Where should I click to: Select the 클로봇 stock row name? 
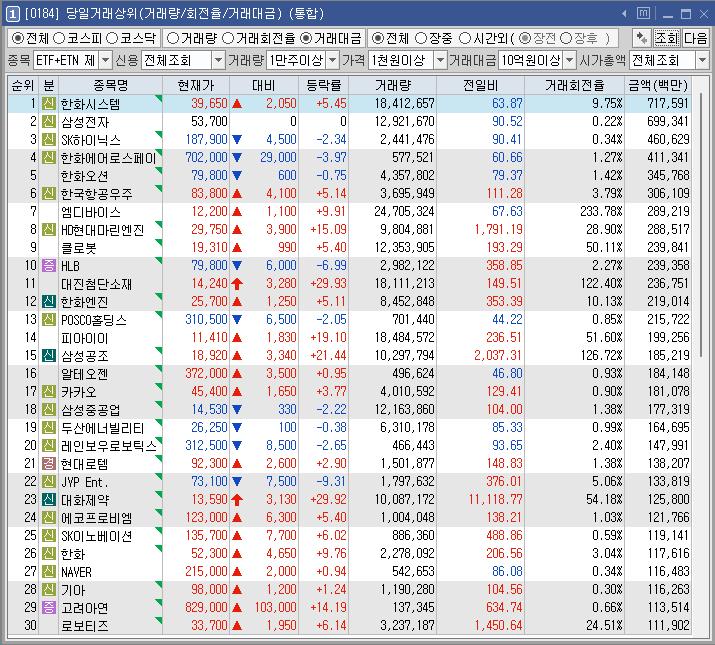(78, 248)
